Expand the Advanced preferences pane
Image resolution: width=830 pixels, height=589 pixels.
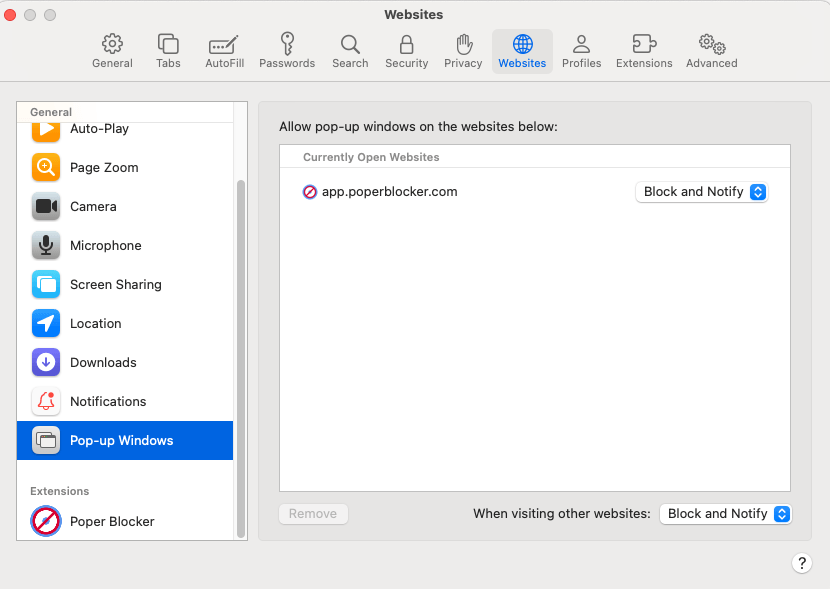tap(711, 50)
